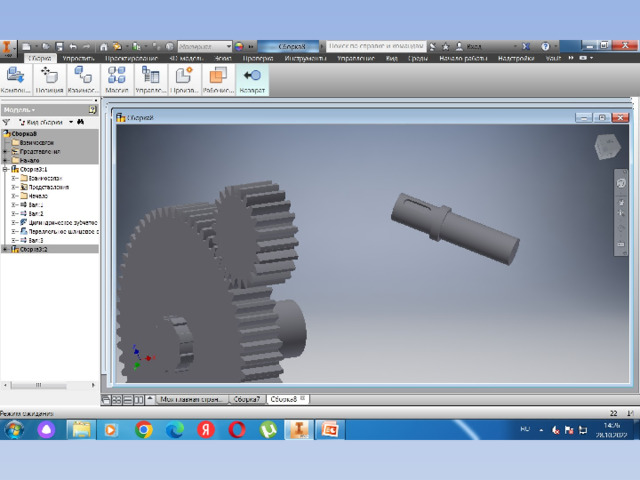Open the appearance color wheel icon
640x480 pixels.
[x=239, y=47]
